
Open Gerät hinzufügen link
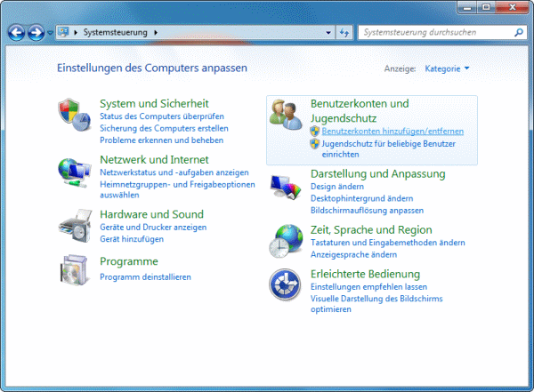(133, 240)
